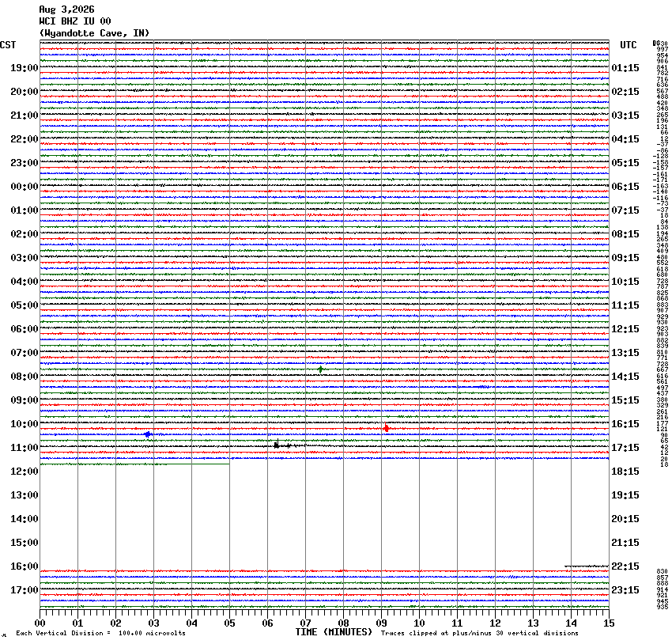Click the Wyandotte Cave, IN location text

coord(94,33)
